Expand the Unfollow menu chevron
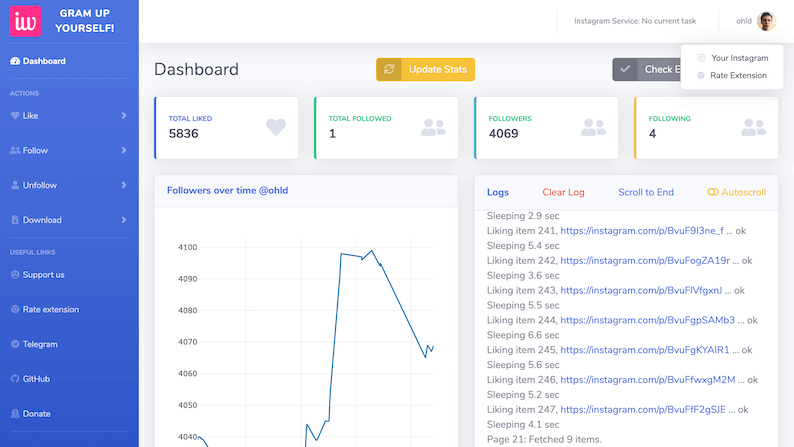This screenshot has width=794, height=447. point(124,185)
